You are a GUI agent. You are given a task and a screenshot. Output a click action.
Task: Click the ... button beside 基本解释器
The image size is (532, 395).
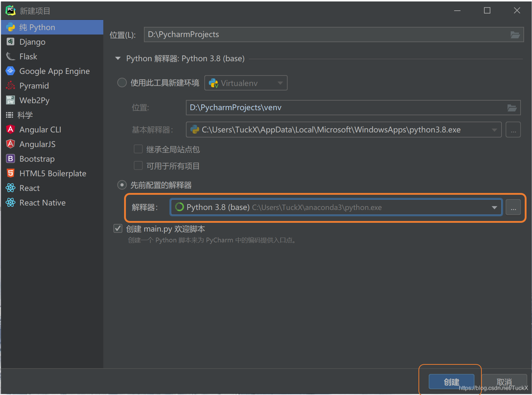(x=513, y=130)
